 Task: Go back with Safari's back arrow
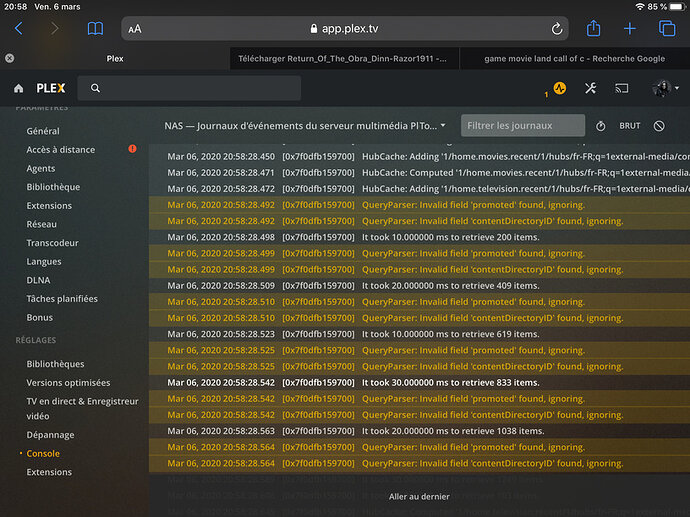tap(18, 29)
